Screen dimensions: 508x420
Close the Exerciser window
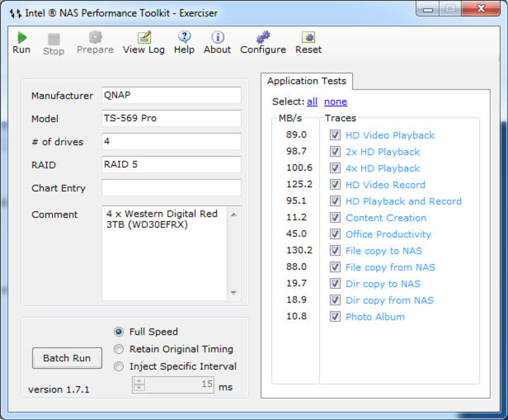coord(481,8)
